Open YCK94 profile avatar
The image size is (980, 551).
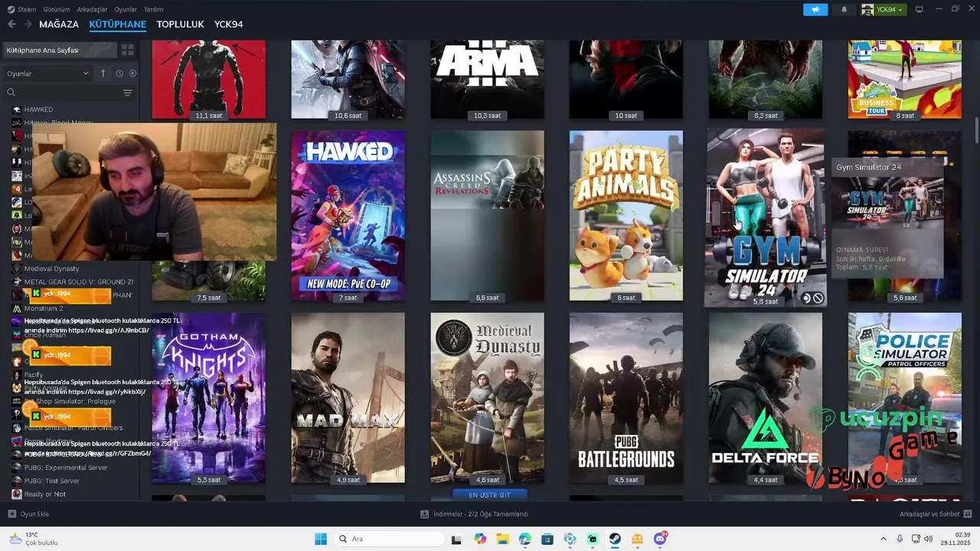coord(867,9)
